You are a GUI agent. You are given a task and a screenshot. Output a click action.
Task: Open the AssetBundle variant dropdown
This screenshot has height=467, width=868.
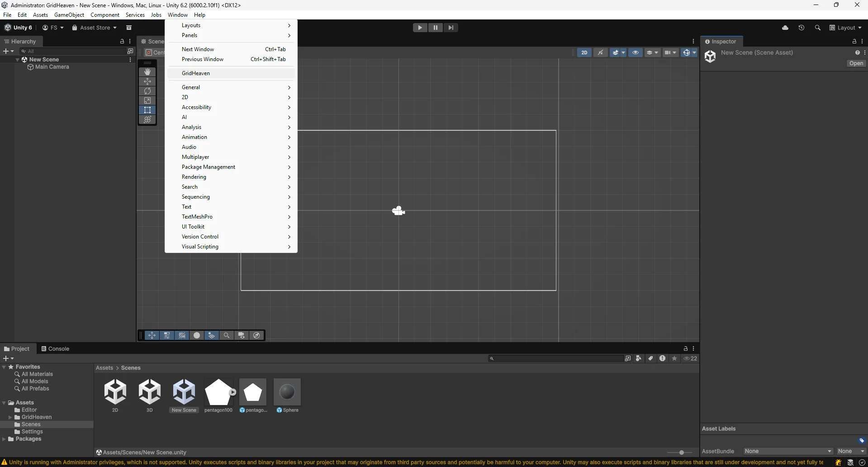[x=851, y=451]
